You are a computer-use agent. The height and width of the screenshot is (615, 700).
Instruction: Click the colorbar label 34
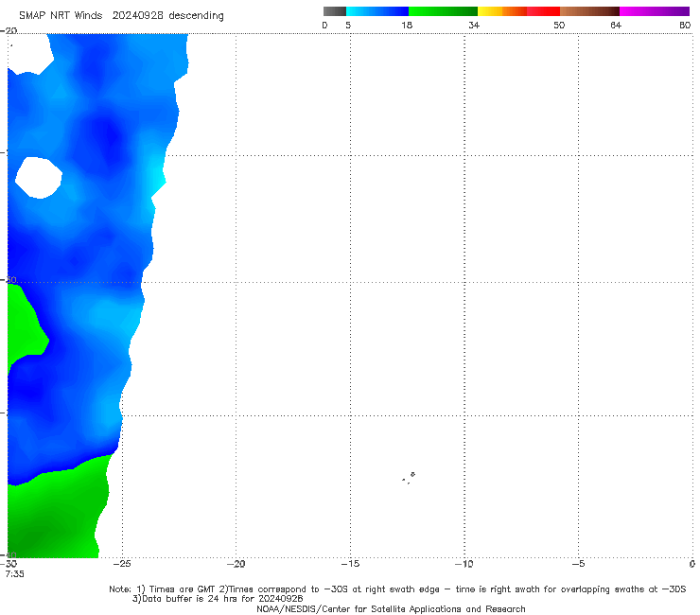tap(474, 26)
